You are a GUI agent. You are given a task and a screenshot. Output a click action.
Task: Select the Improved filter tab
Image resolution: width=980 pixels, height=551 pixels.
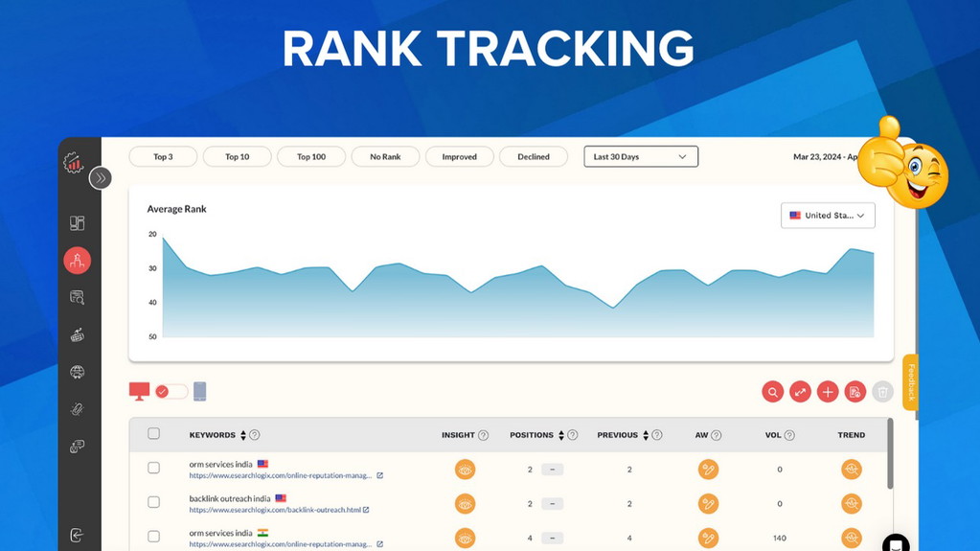point(459,156)
